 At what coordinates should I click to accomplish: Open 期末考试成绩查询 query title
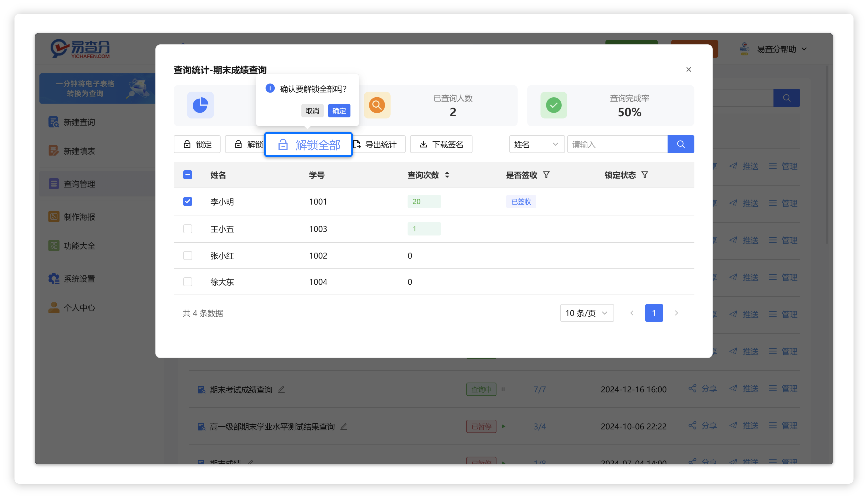[x=241, y=389]
